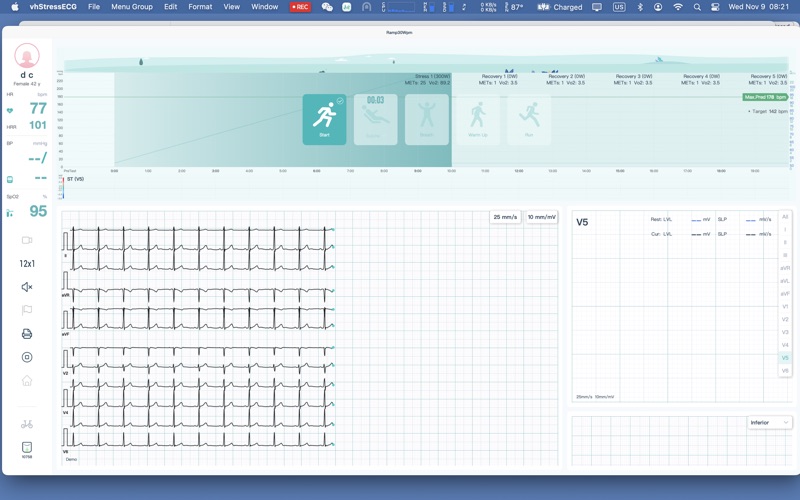The image size is (800, 500).
Task: Select the Warm Up phase card
Action: tap(478, 119)
